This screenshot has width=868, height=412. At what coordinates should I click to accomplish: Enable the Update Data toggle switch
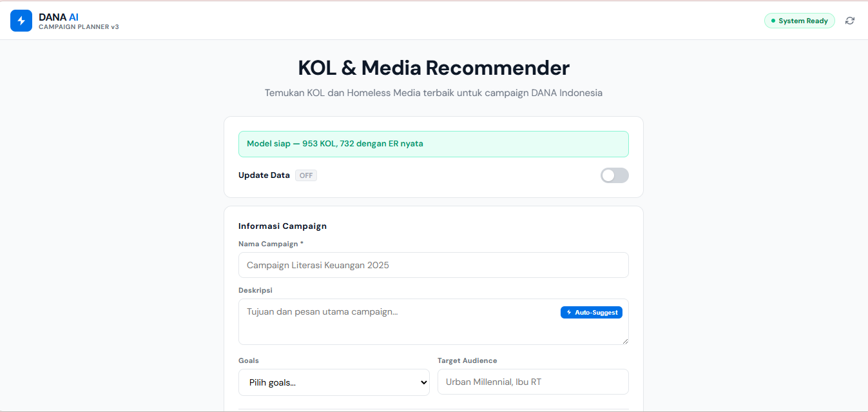pos(614,175)
